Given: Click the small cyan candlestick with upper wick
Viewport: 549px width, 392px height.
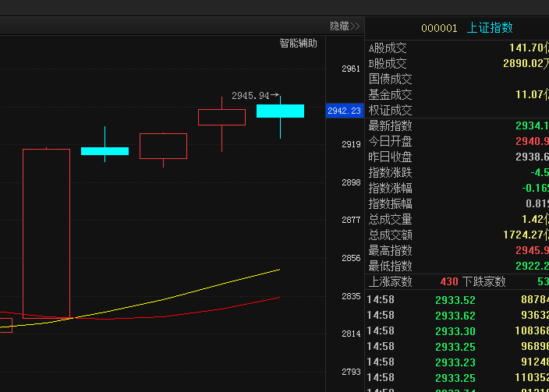Looking at the screenshot, I should click(x=104, y=150).
